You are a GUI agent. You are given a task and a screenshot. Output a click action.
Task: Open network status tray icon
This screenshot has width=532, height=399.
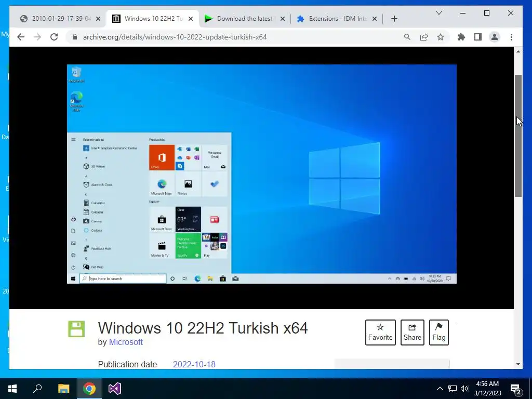tap(453, 389)
